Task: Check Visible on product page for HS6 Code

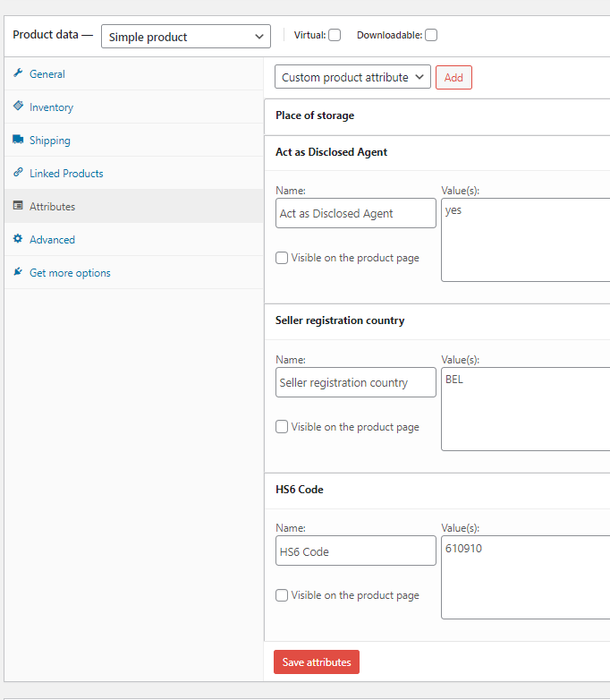Action: [282, 595]
